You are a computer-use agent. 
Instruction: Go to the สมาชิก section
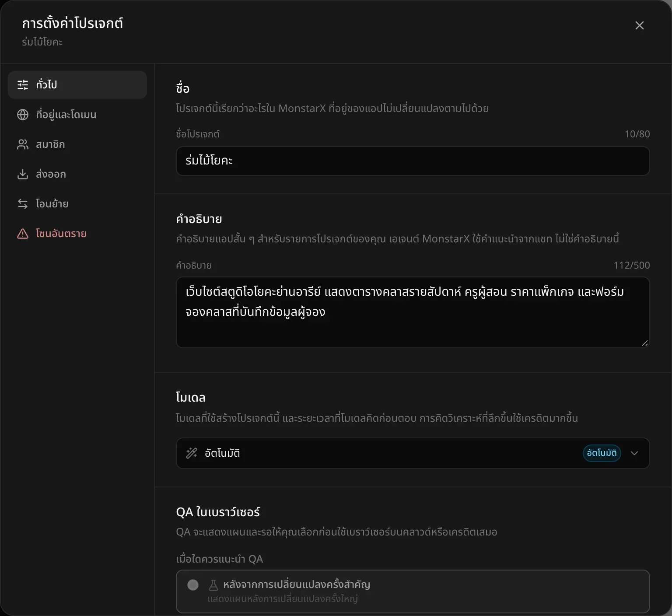(77, 144)
